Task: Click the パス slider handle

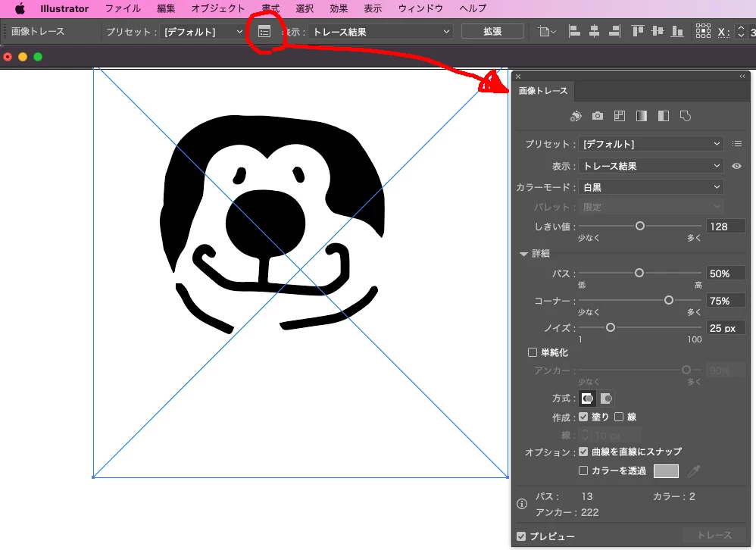Action: [x=639, y=273]
